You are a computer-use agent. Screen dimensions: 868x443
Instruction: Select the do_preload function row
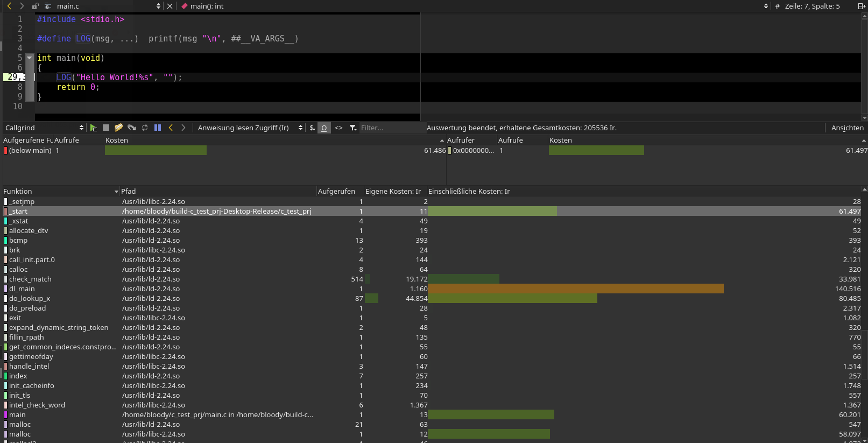click(x=432, y=308)
